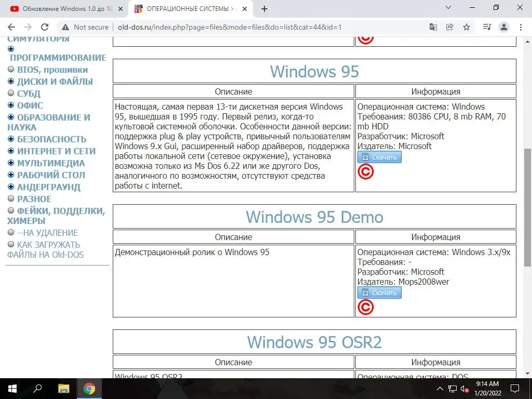This screenshot has width=532, height=399.
Task: Open the Chrome profile avatar
Action: pyautogui.click(x=504, y=27)
